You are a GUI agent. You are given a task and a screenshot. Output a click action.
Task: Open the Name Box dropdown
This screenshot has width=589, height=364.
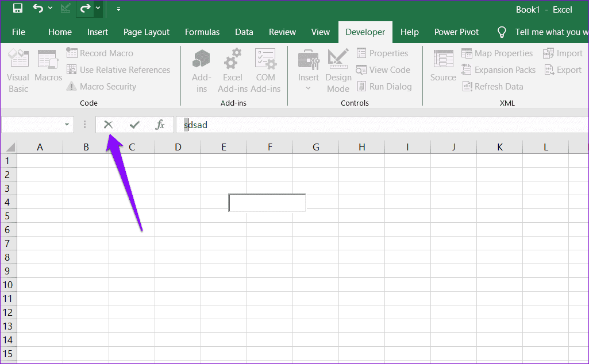click(x=67, y=125)
